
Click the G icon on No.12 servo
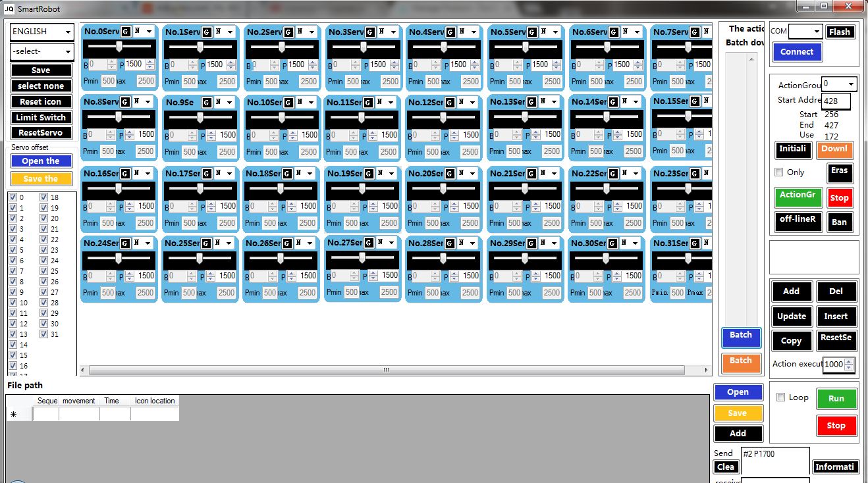coord(450,102)
